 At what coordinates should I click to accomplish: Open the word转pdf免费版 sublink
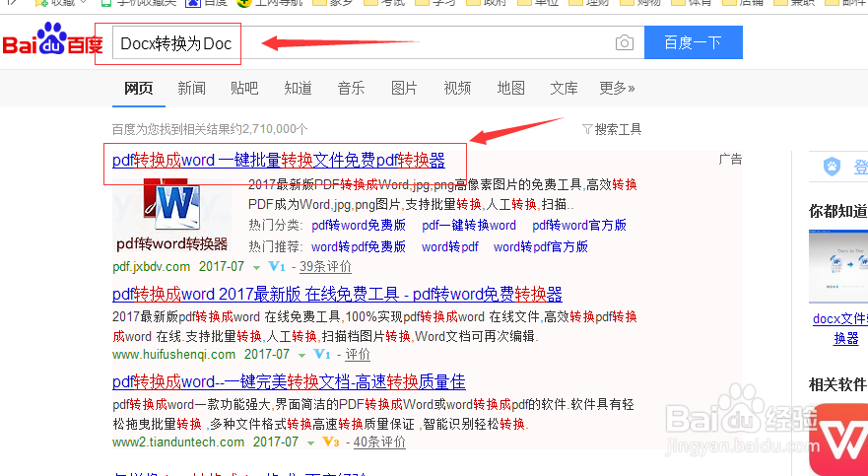[359, 246]
